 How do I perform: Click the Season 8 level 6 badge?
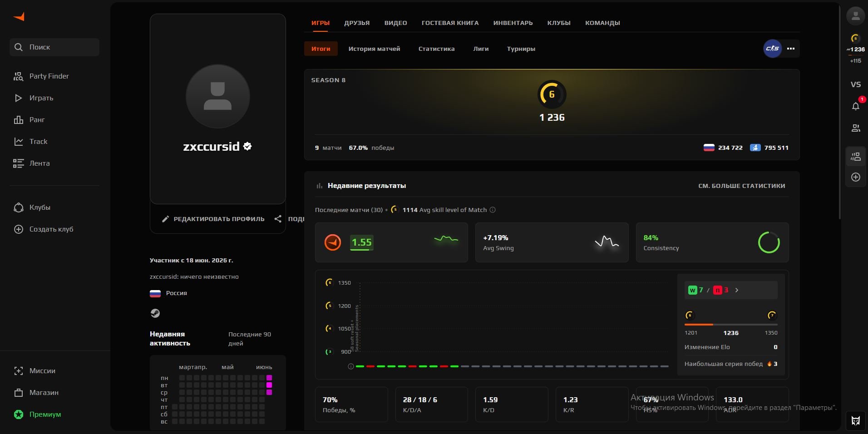552,94
